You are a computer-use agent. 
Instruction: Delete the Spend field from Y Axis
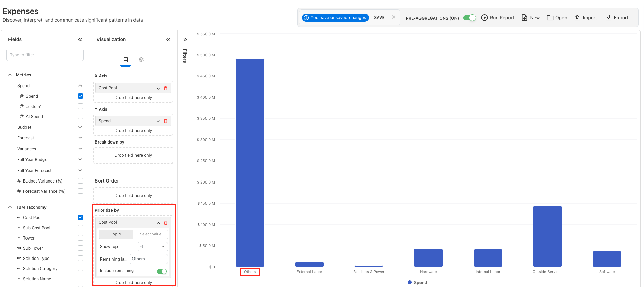coord(166,121)
